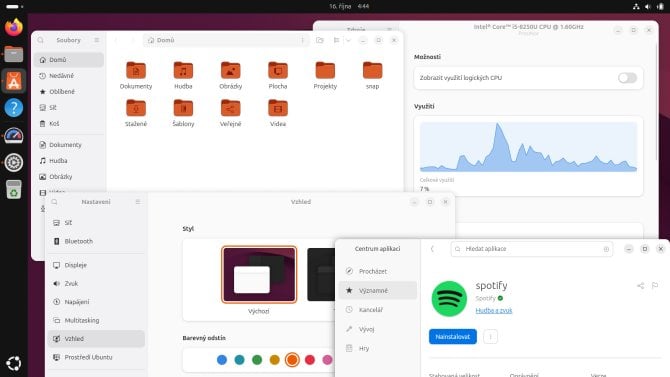Open Multitasking settings panel
Screen dimensions: 670x377
coord(96,320)
